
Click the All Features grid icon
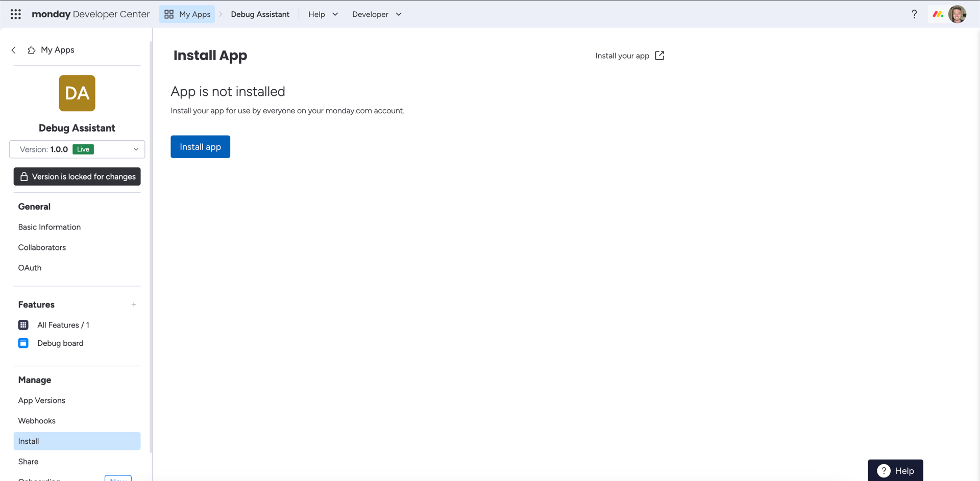[x=23, y=325]
